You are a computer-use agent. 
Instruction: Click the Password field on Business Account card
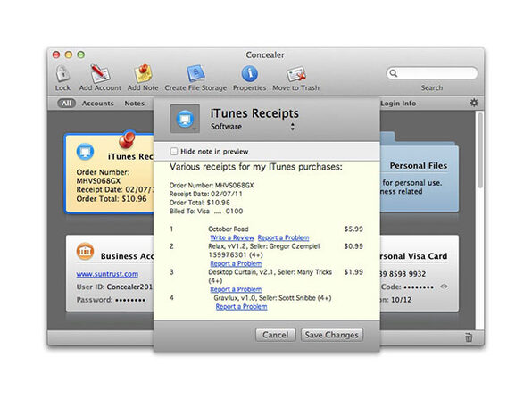click(111, 300)
